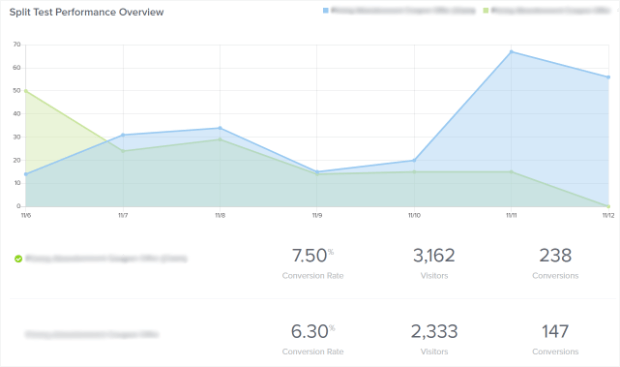Click the blue data point at 11/7
The height and width of the screenshot is (367, 620).
point(123,135)
